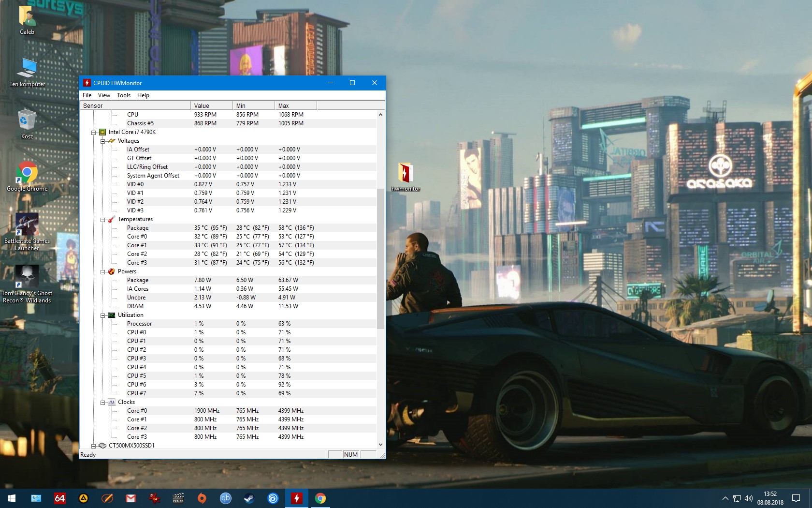Collapse the Voltages group
The height and width of the screenshot is (508, 812).
[x=103, y=141]
